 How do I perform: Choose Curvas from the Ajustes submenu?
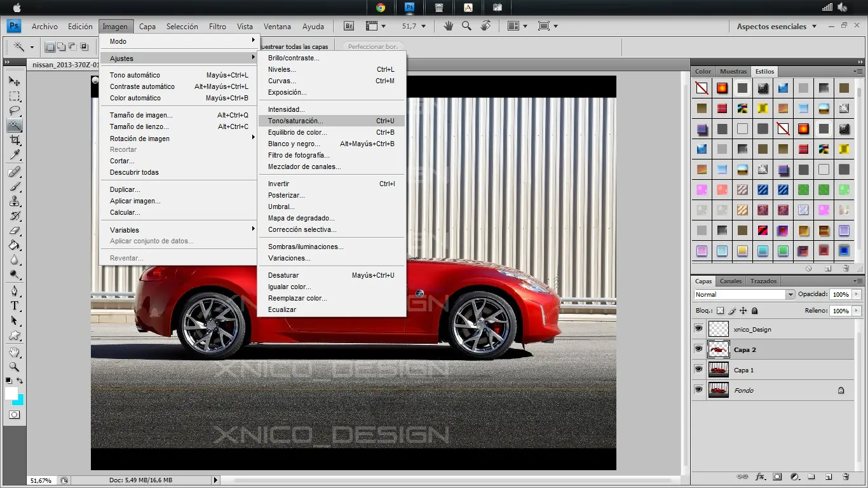coord(331,81)
